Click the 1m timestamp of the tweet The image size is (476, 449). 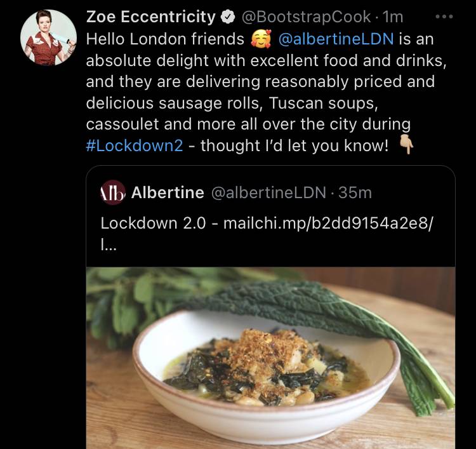point(393,17)
